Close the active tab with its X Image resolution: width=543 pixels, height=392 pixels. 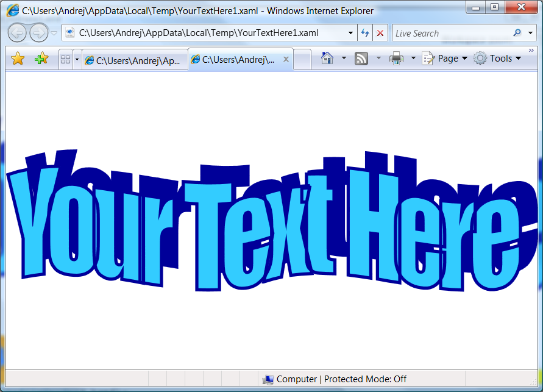pos(286,59)
